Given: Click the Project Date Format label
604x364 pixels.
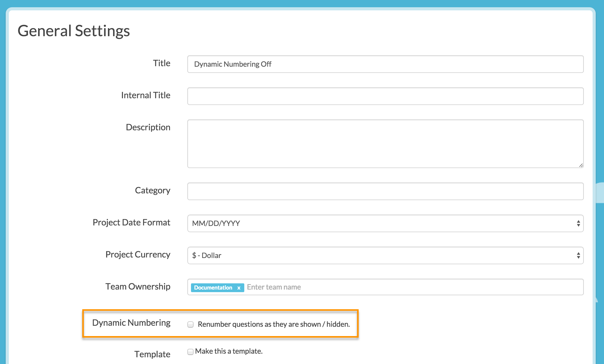Looking at the screenshot, I should [131, 223].
